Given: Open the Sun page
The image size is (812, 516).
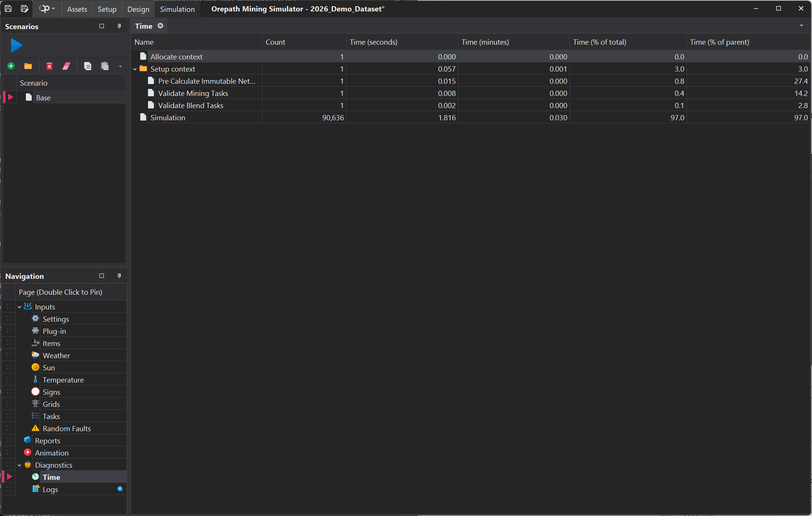Looking at the screenshot, I should (x=49, y=368).
